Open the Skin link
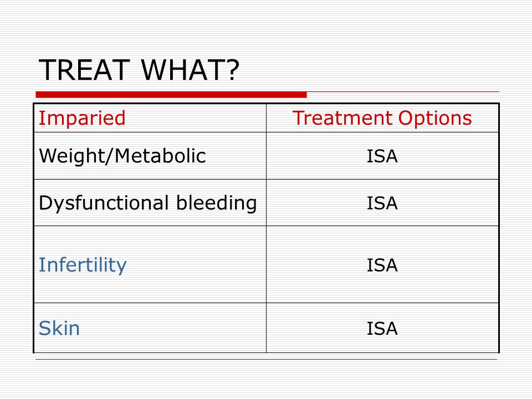 pyautogui.click(x=59, y=328)
